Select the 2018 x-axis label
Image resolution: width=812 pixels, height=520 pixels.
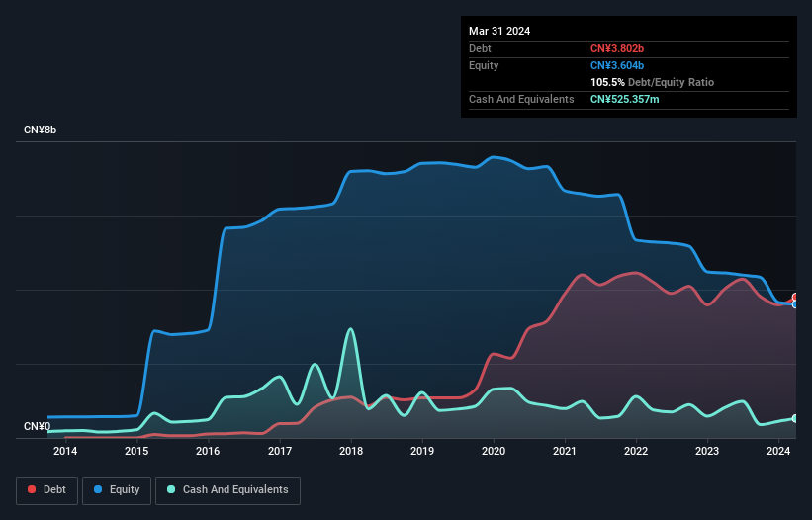click(x=351, y=451)
